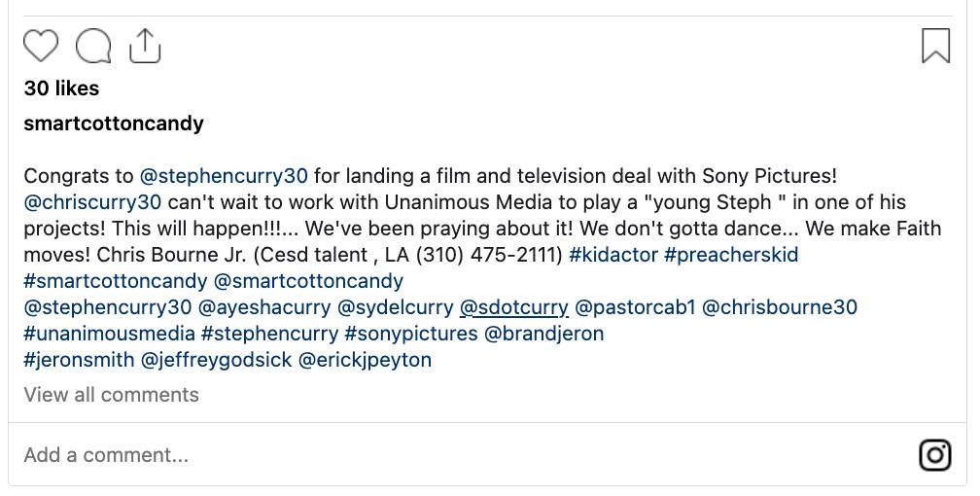Open the #kidactor hashtag
Viewport: 980px width, 496px height.
tap(613, 255)
